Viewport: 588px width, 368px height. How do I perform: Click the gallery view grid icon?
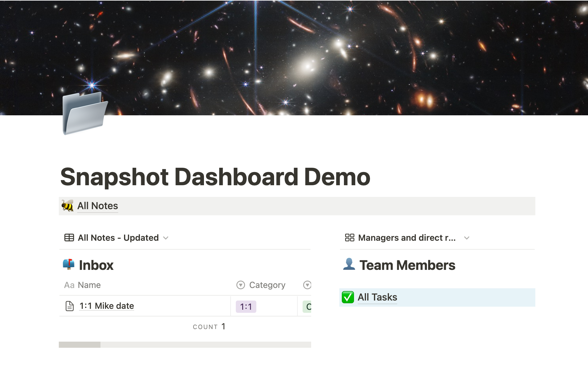point(349,238)
